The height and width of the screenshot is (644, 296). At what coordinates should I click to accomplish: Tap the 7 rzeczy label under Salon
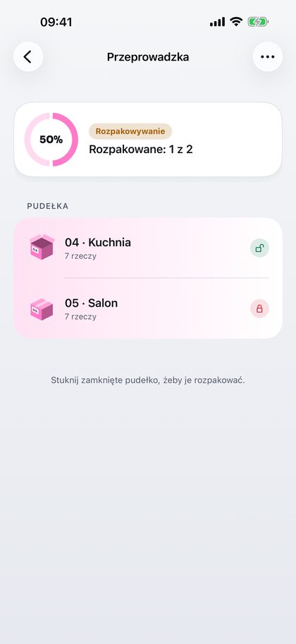click(x=80, y=317)
